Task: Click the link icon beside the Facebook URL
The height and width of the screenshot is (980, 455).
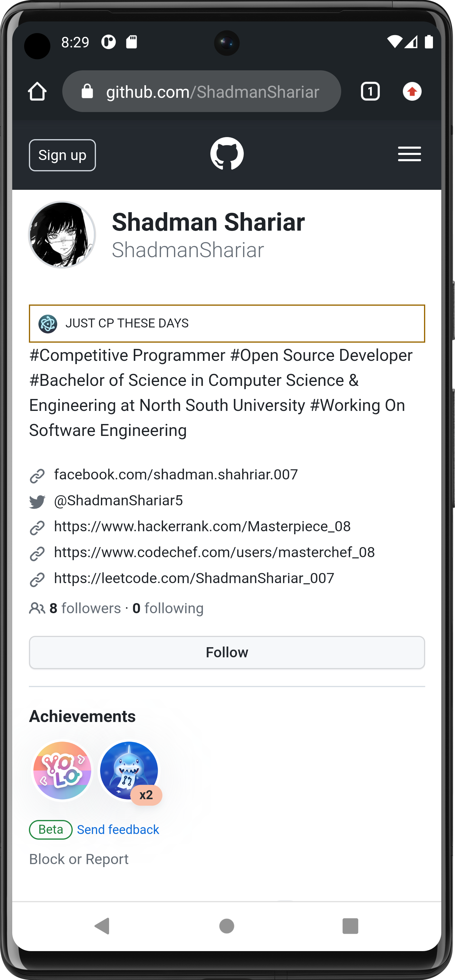Action: point(37,474)
